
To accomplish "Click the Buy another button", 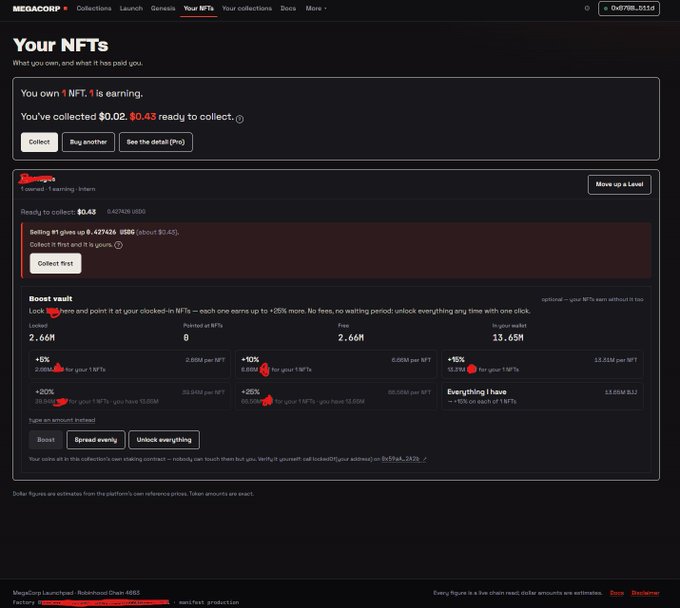I will [88, 142].
